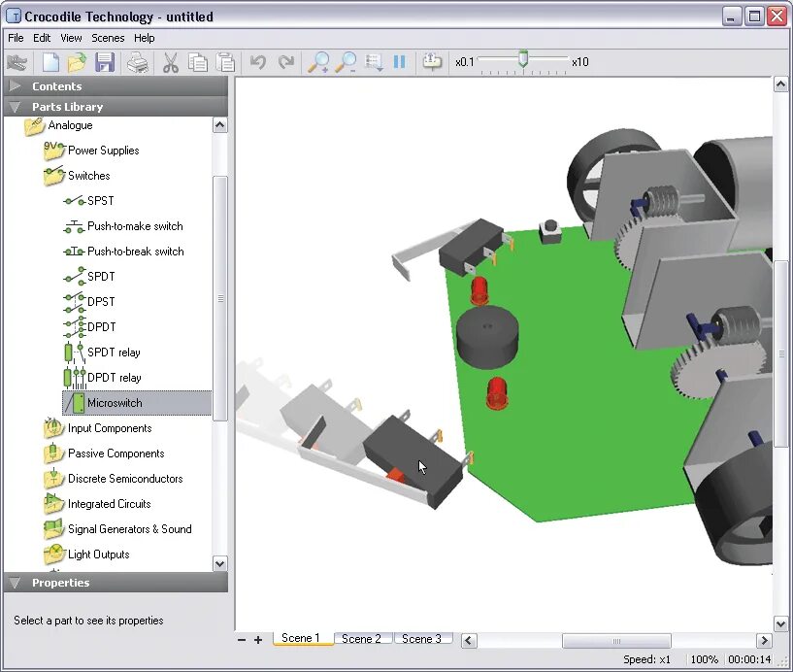The width and height of the screenshot is (793, 672).
Task: Switch to Scene 2 tab
Action: pyautogui.click(x=362, y=639)
